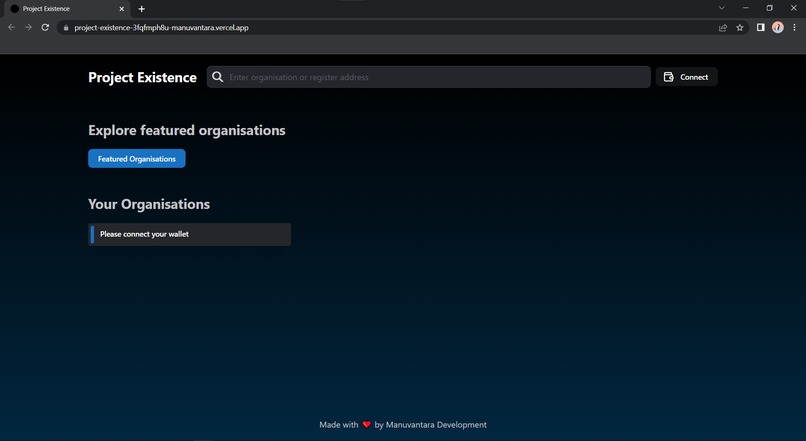Open the Chrome three-dot menu
Viewport: 806px width, 441px height.
(795, 27)
